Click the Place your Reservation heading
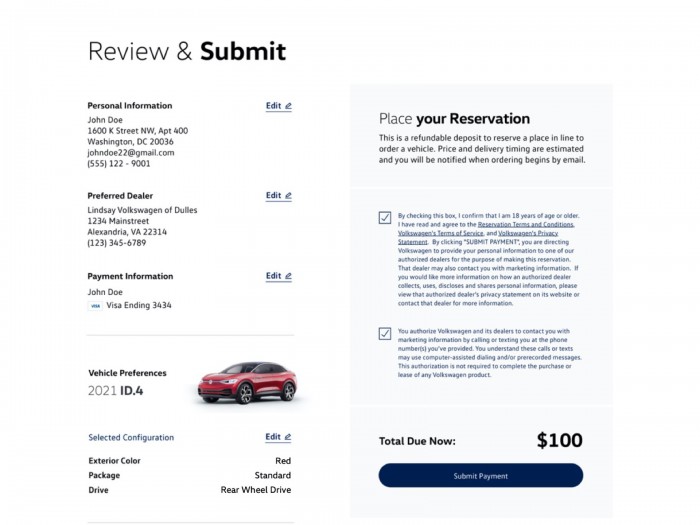The width and height of the screenshot is (700, 525). (454, 118)
